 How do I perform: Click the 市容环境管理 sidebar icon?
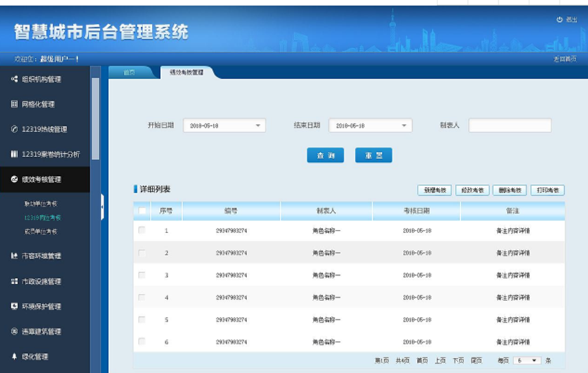click(x=14, y=256)
